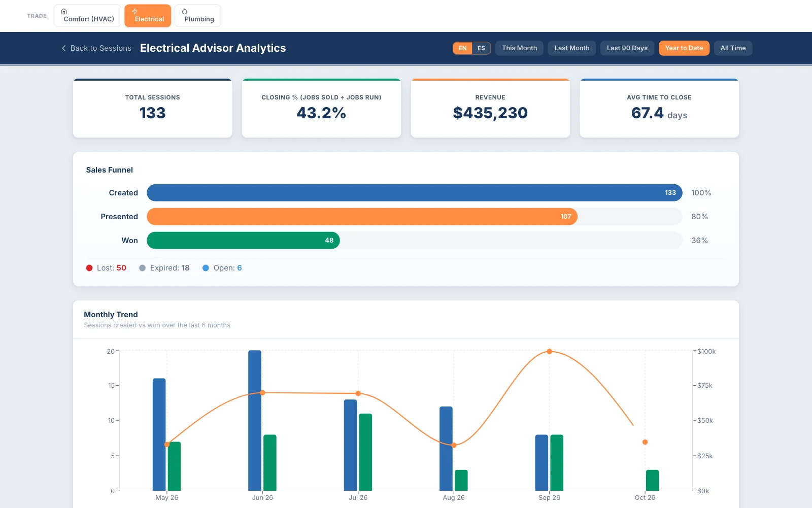The width and height of the screenshot is (812, 508).
Task: Click the Expired: 18 count
Action: [185, 268]
